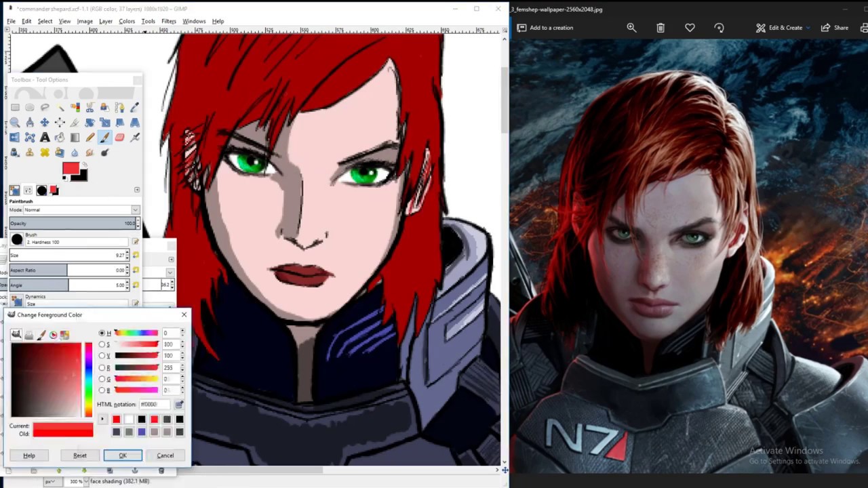Open the Filters menu
Screen dimensions: 868x488
tap(169, 21)
